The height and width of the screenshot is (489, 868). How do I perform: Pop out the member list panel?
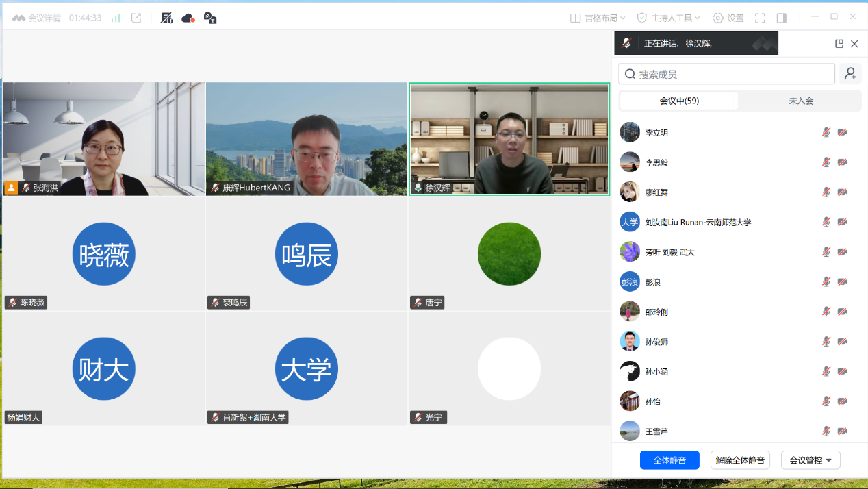839,44
